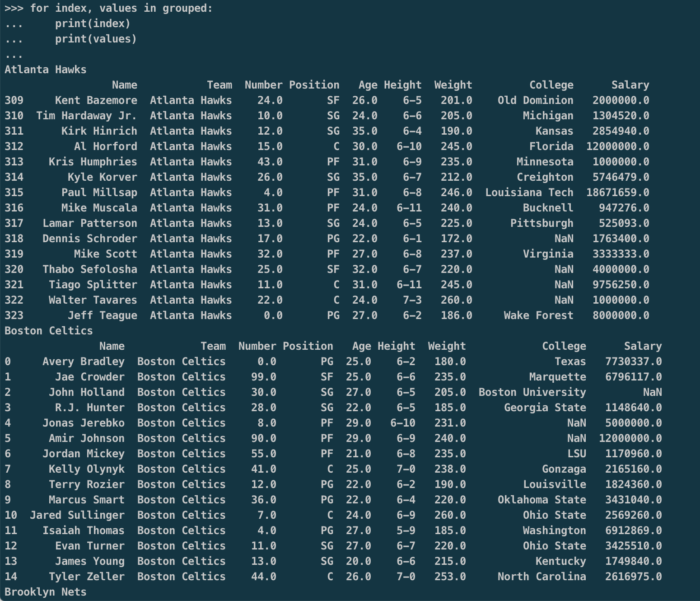Click the weight '253.0' in Tyler Zeller's row
700x601 pixels.
pos(450,577)
